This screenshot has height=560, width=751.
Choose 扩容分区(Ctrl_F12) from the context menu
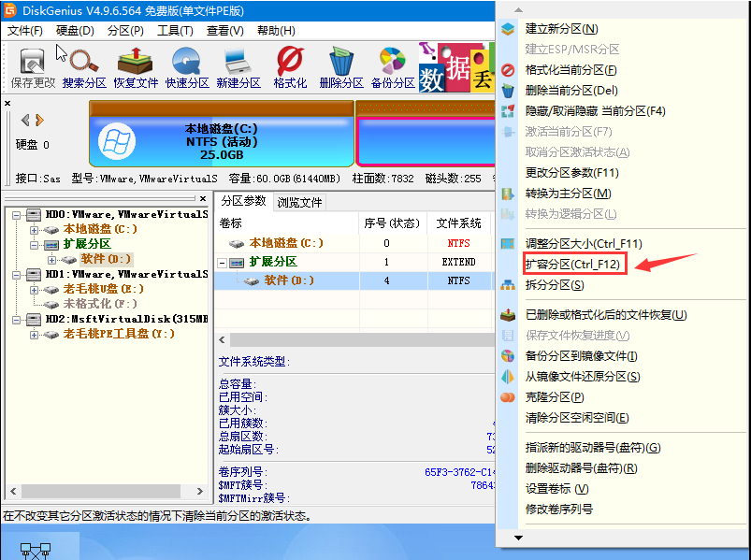click(572, 265)
